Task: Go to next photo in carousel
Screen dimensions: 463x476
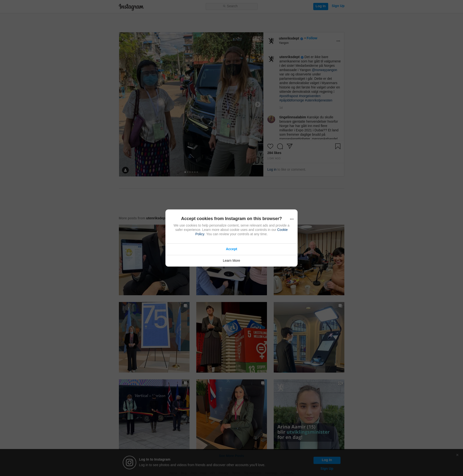Action: (258, 105)
